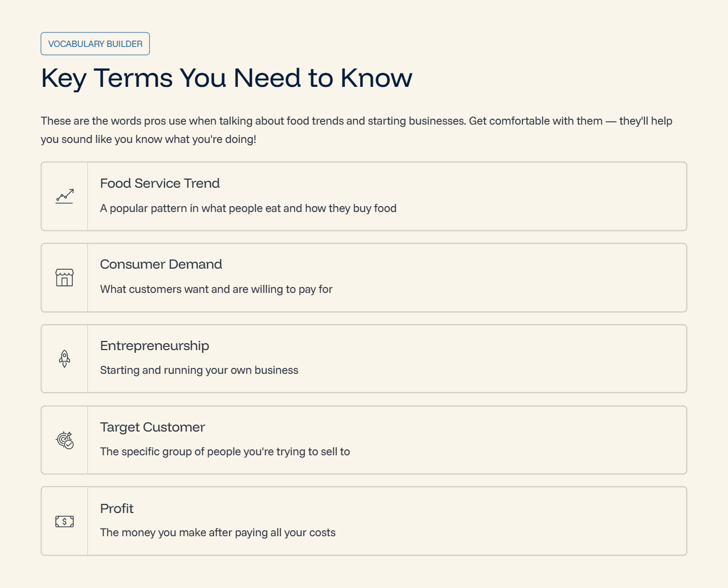Viewport: 728px width, 588px height.
Task: Open the Profit vocabulary card
Action: click(x=364, y=521)
